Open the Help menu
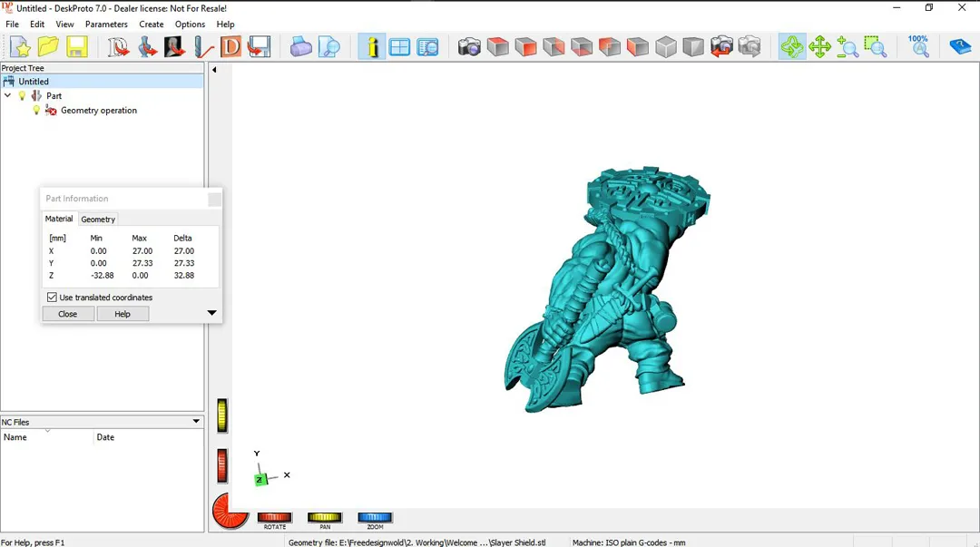Screen dimensions: 980x547 pyautogui.click(x=226, y=24)
